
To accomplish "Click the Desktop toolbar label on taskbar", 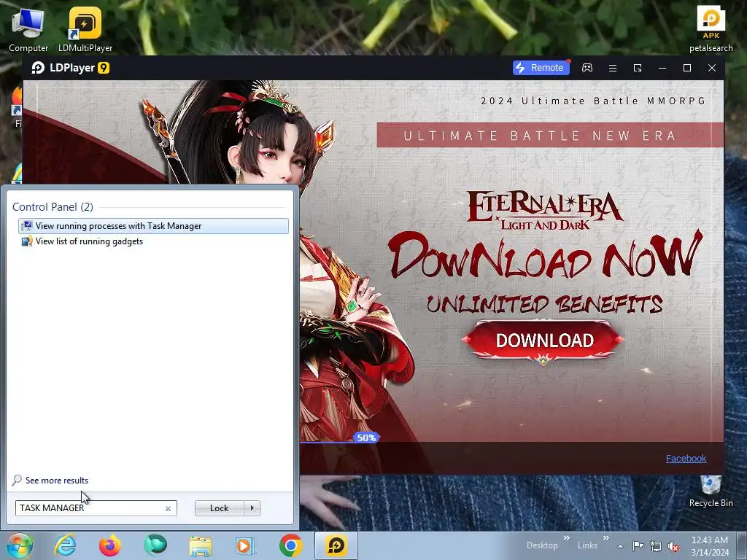I will pos(542,545).
